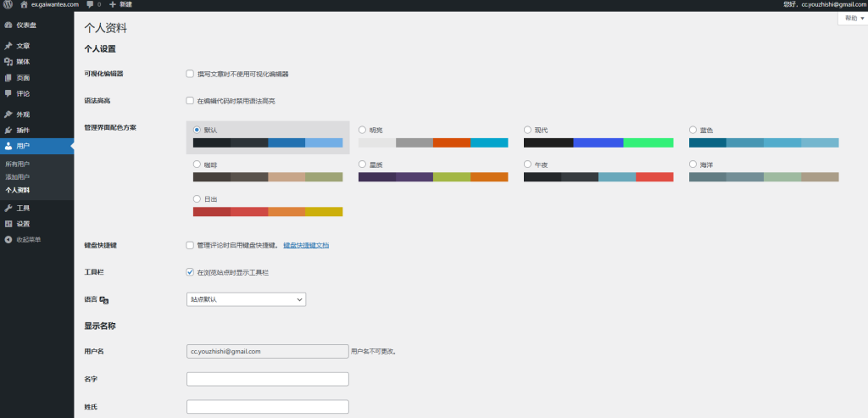The height and width of the screenshot is (418, 868).
Task: Click the WordPress logo icon
Action: point(7,4)
